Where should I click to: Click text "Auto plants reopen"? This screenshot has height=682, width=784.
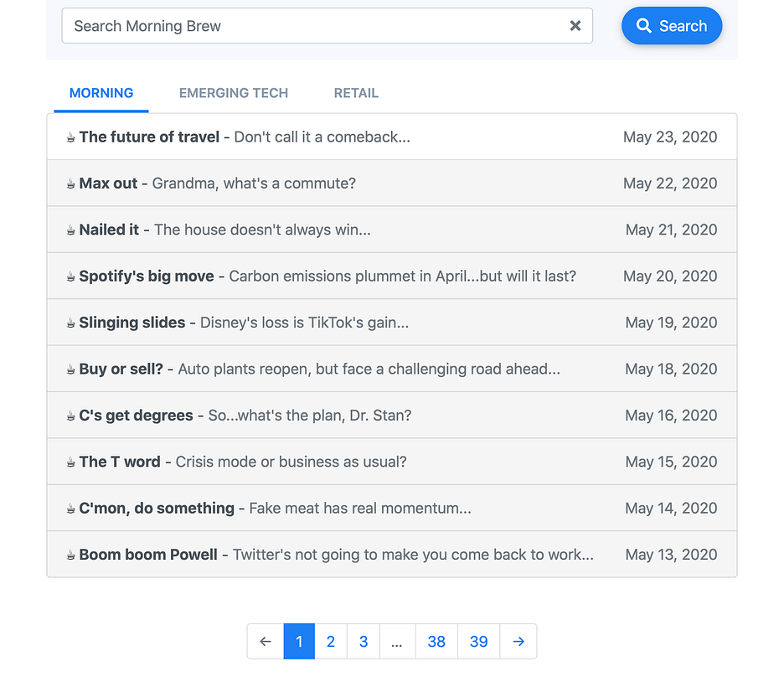(245, 369)
